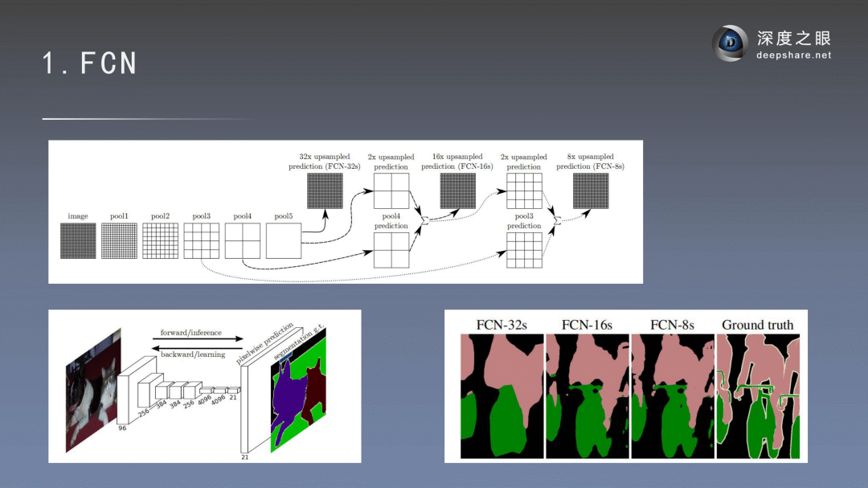Viewport: 868px width, 488px height.
Task: Click the FCN-16s segmentation result image
Action: [588, 396]
